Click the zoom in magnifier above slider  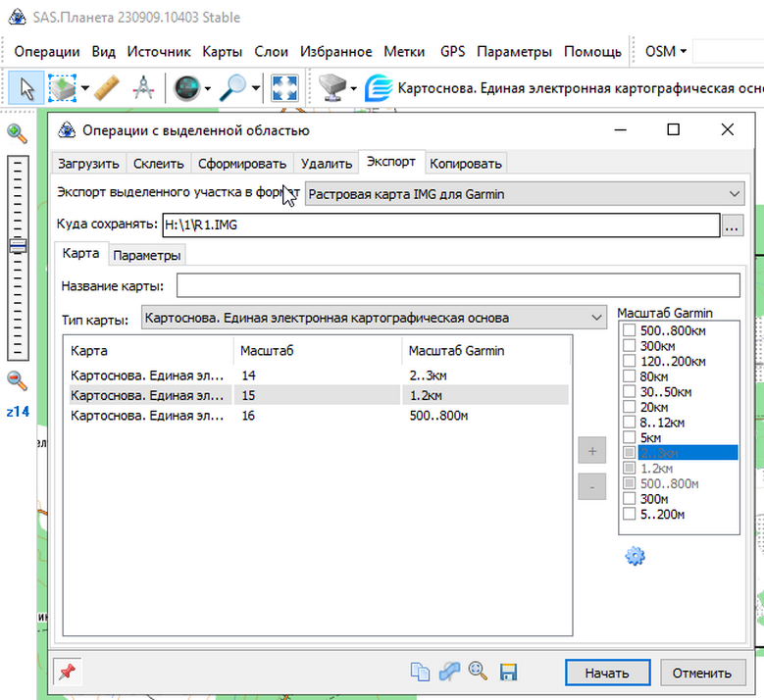(x=18, y=133)
